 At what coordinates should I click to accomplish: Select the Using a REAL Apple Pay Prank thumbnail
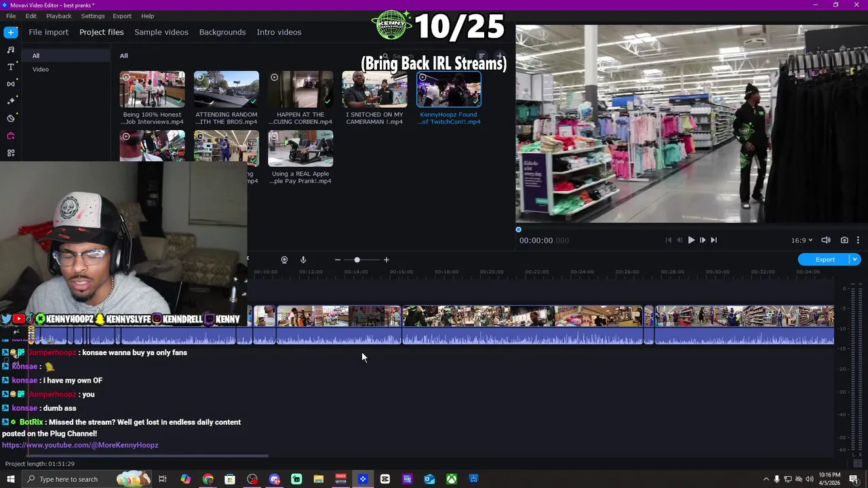point(300,148)
